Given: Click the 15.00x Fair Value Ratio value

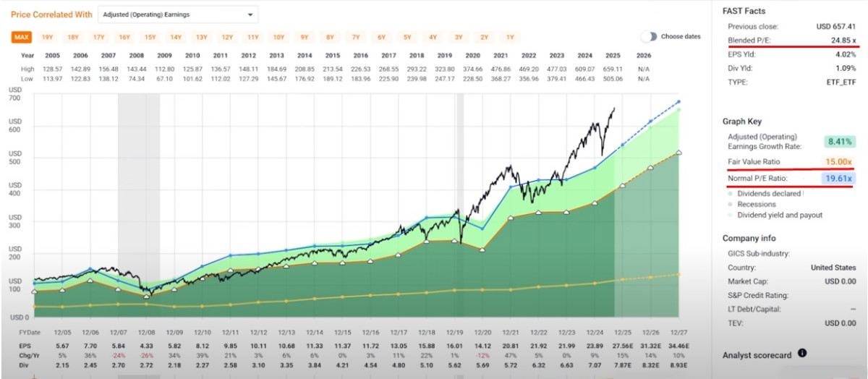Looking at the screenshot, I should tap(839, 161).
